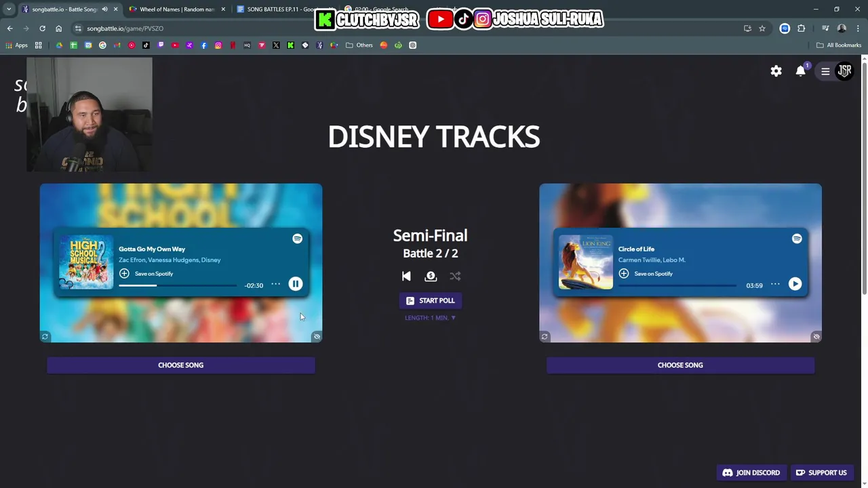Open more options on Gotta Go My Own Way player
Viewport: 868px width, 488px height.
(x=275, y=285)
